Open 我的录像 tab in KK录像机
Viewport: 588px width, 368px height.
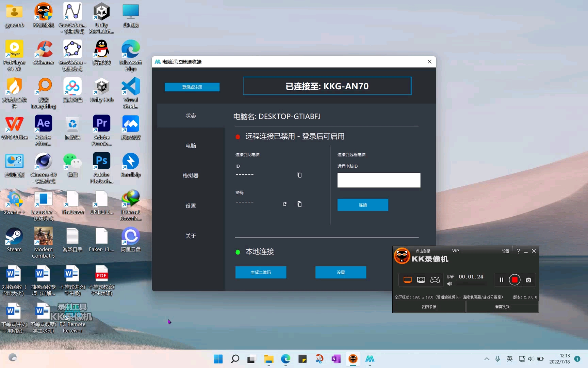[x=429, y=307]
